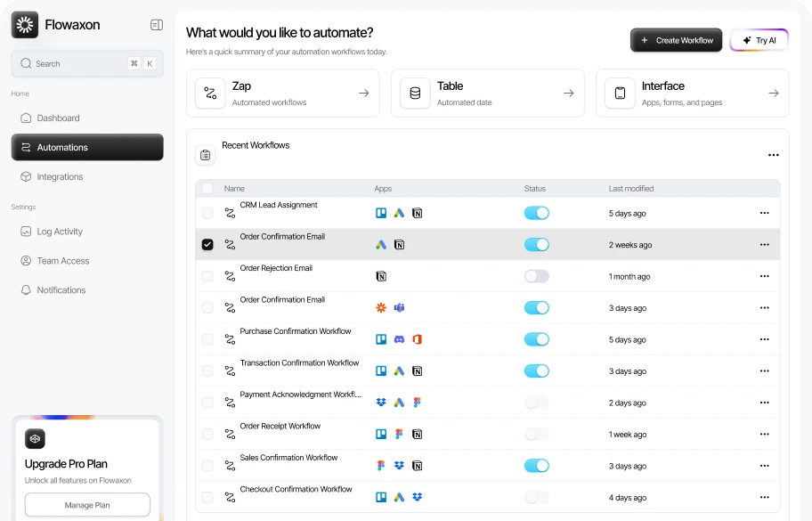Image resolution: width=812 pixels, height=521 pixels.
Task: Click the Dropbox icon on Sales Confirmation Workflow
Action: (400, 465)
